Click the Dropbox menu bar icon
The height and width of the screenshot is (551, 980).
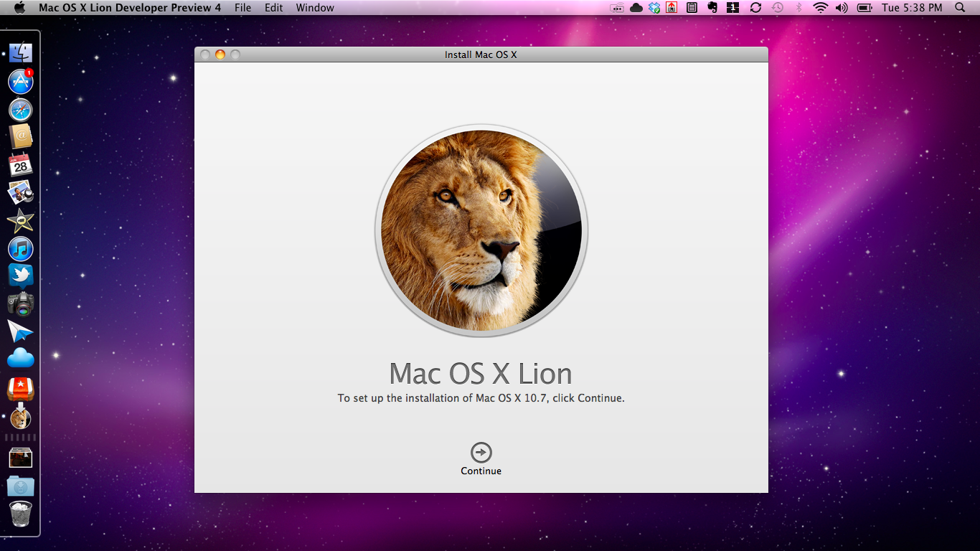click(654, 8)
